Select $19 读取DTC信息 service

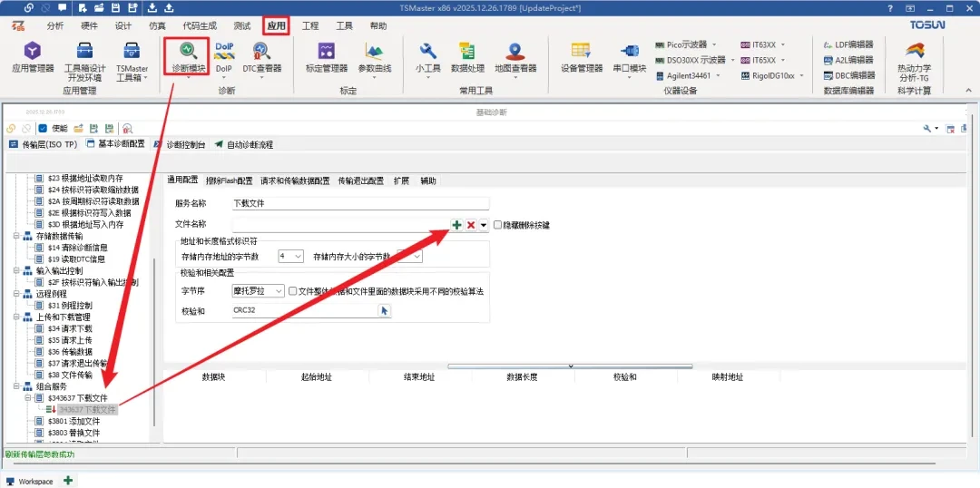[x=76, y=259]
